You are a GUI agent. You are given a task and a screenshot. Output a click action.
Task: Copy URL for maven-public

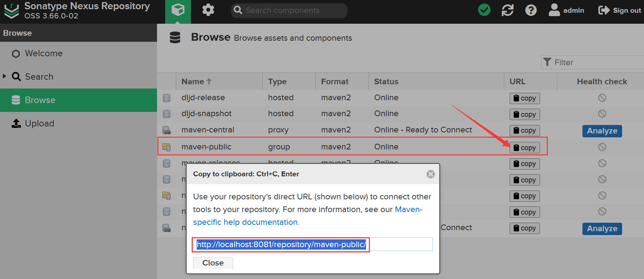pyautogui.click(x=524, y=148)
